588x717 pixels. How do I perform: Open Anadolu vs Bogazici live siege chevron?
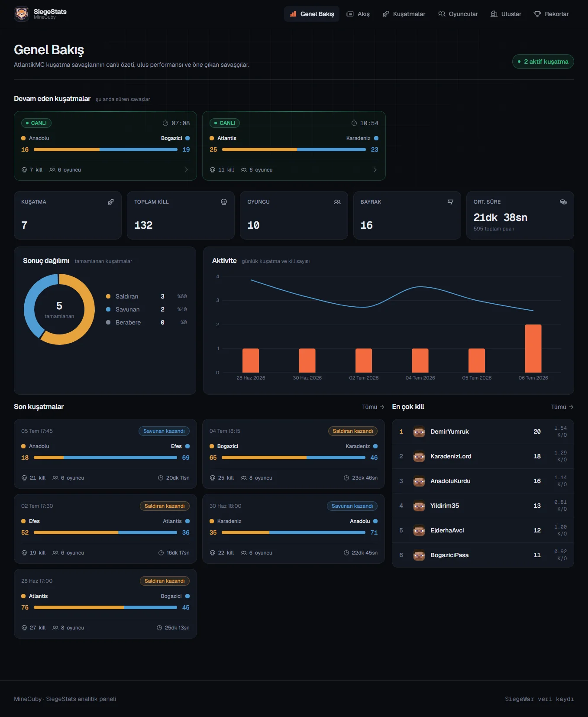coord(187,170)
